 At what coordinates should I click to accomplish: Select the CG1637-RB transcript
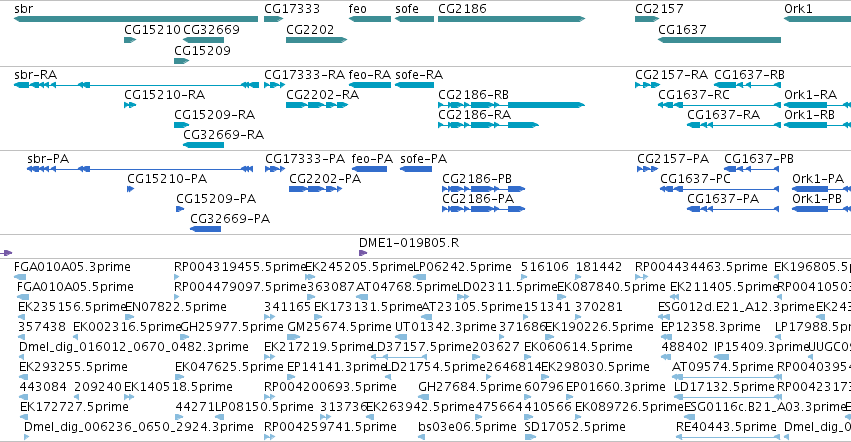(x=747, y=85)
